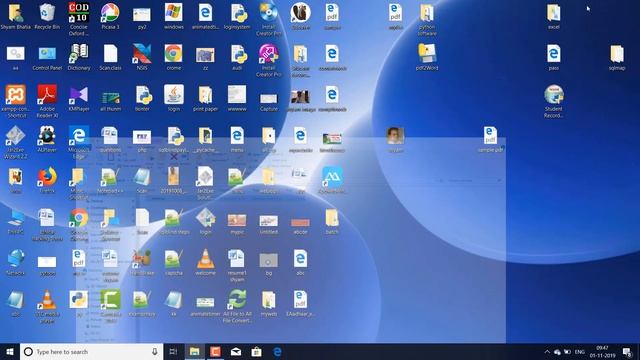Open the pass Edge HTML file
This screenshot has width=640, height=360.
tap(553, 58)
